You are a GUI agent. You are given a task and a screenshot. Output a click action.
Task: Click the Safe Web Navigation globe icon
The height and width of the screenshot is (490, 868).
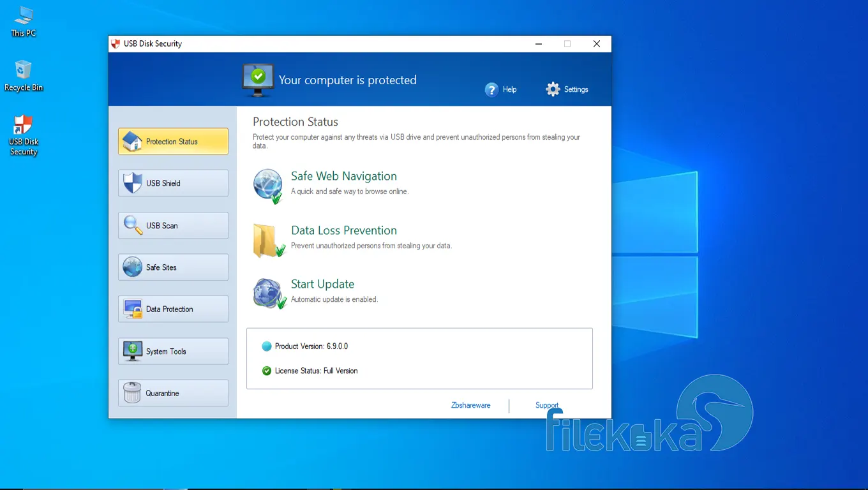(x=268, y=186)
